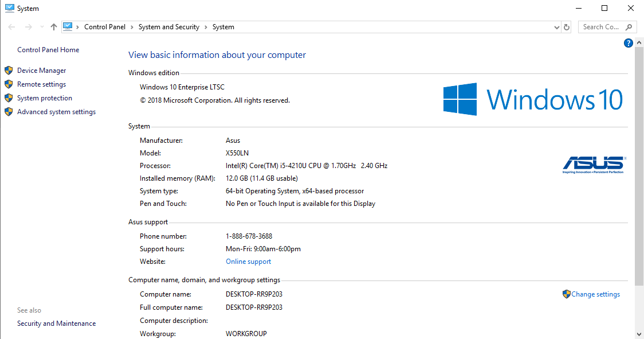
Task: Click the shield icon beside Change settings
Action: [x=567, y=294]
